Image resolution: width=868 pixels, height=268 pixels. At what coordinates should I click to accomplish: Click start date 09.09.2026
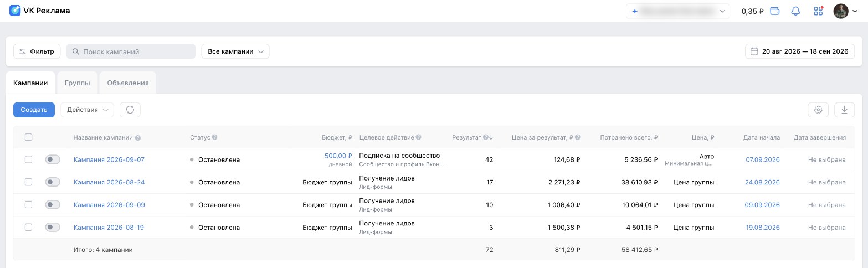click(763, 205)
